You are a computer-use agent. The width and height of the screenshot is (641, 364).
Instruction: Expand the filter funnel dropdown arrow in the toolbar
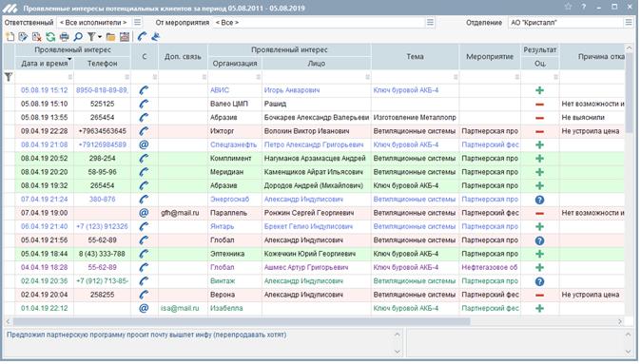tap(100, 37)
